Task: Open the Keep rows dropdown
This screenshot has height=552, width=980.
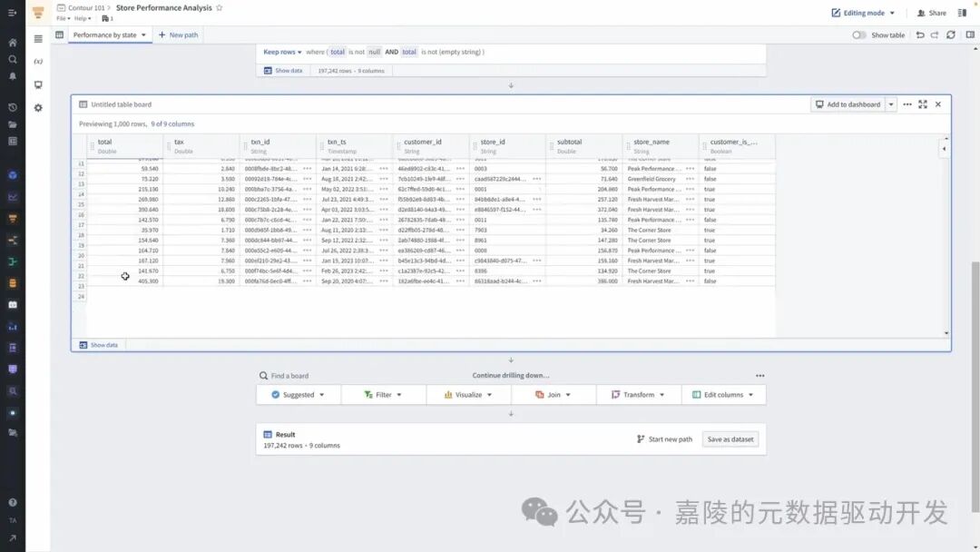Action: click(x=282, y=52)
